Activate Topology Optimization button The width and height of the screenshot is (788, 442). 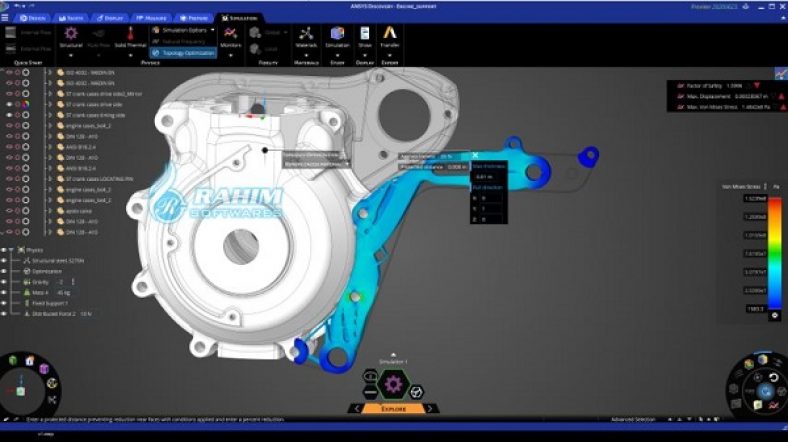[x=183, y=53]
